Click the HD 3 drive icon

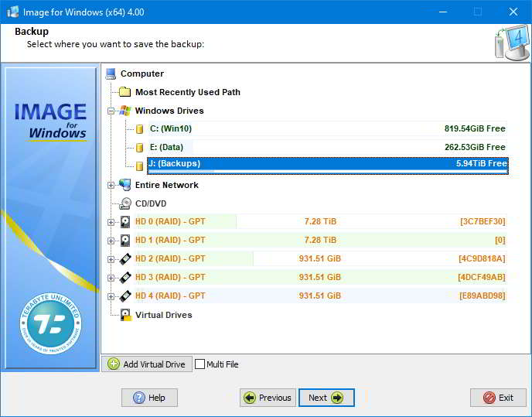click(125, 278)
